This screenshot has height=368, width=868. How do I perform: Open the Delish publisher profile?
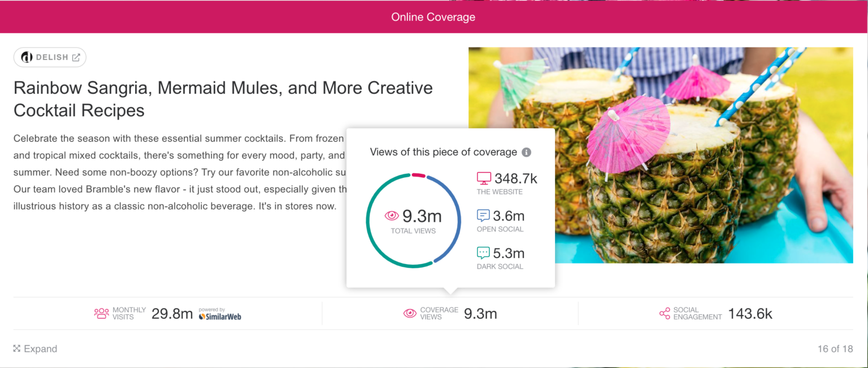(50, 57)
